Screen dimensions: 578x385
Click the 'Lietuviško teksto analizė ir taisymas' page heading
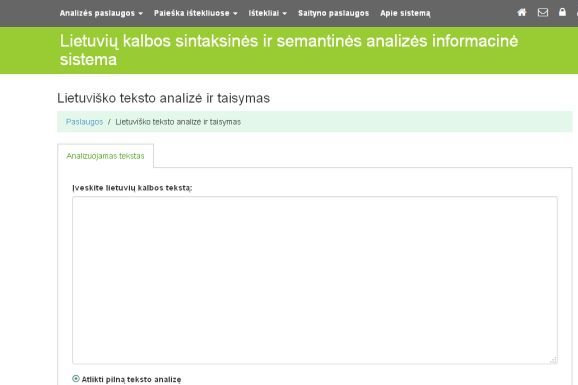[164, 98]
